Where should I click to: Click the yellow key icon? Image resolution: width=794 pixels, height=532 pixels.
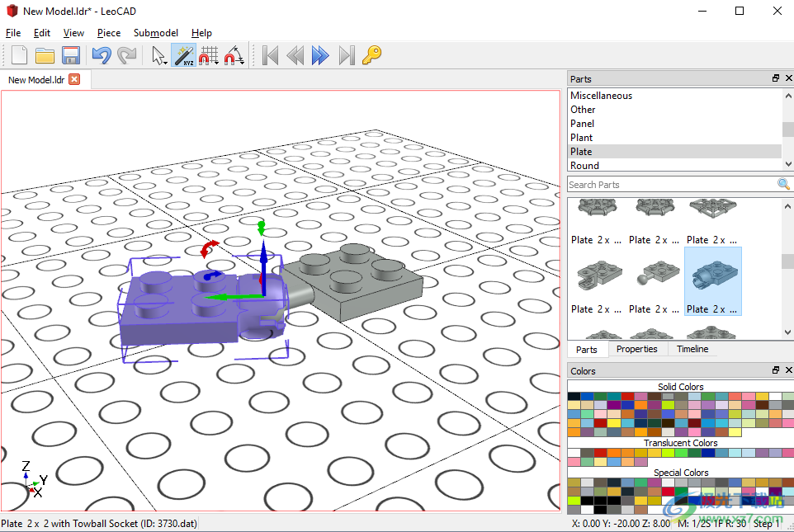pyautogui.click(x=371, y=54)
